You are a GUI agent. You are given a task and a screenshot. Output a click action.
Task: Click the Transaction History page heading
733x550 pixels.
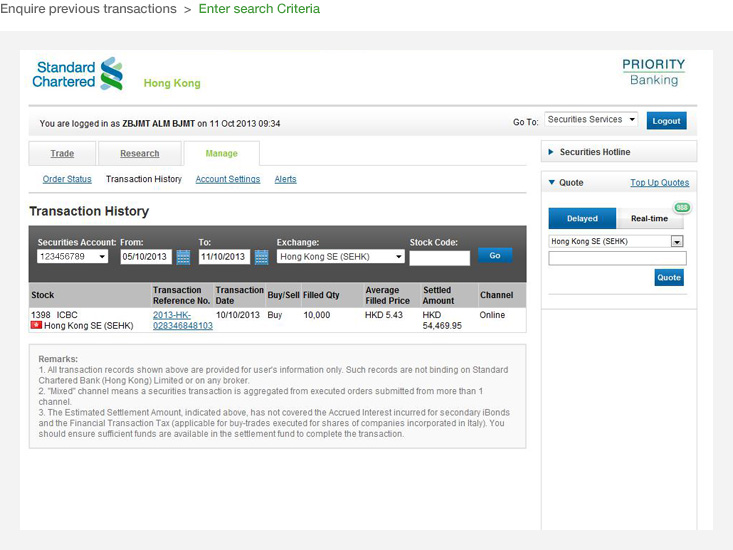pos(89,211)
